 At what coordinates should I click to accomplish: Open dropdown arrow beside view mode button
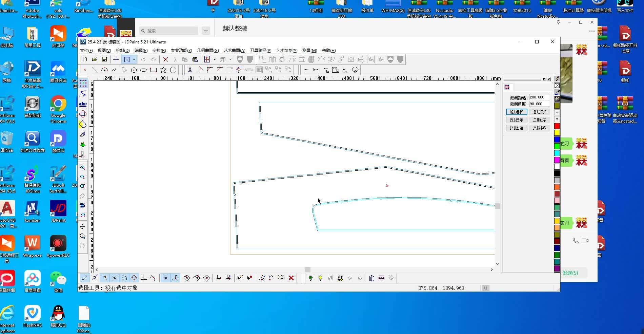pyautogui.click(x=134, y=59)
